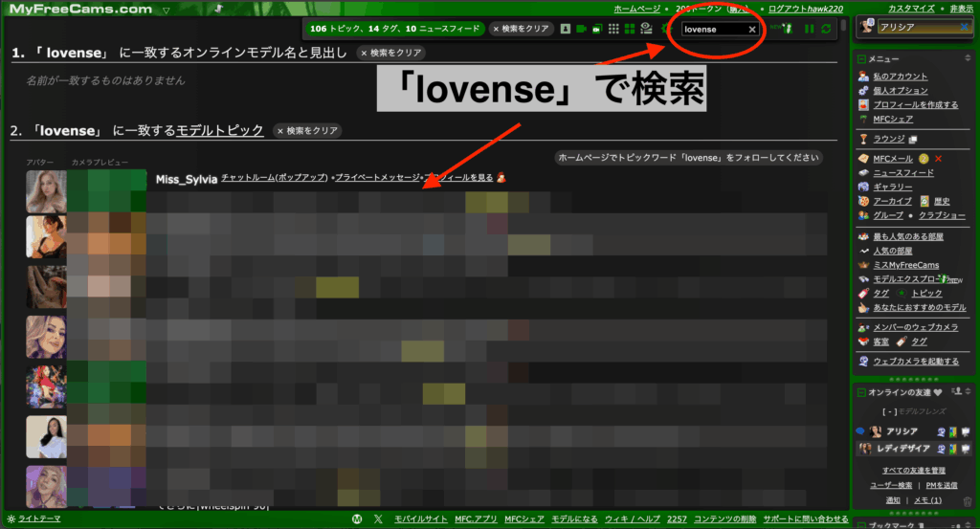The height and width of the screenshot is (529, 980).
Task: Open アーカイブ in the menu
Action: [x=893, y=201]
